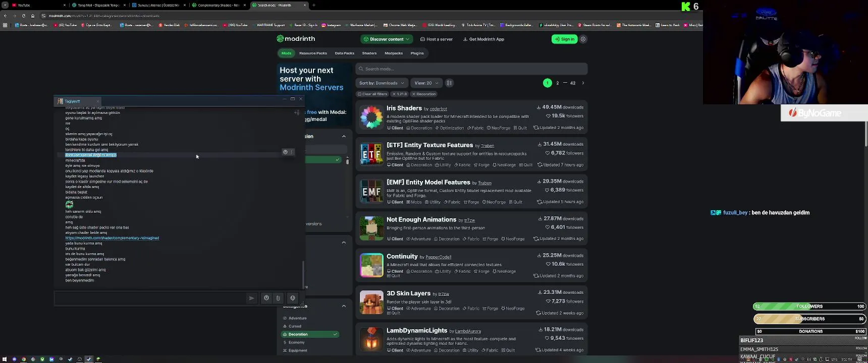Switch to the Data Packs tab
Viewport: 868px width, 363px height.
click(x=345, y=53)
